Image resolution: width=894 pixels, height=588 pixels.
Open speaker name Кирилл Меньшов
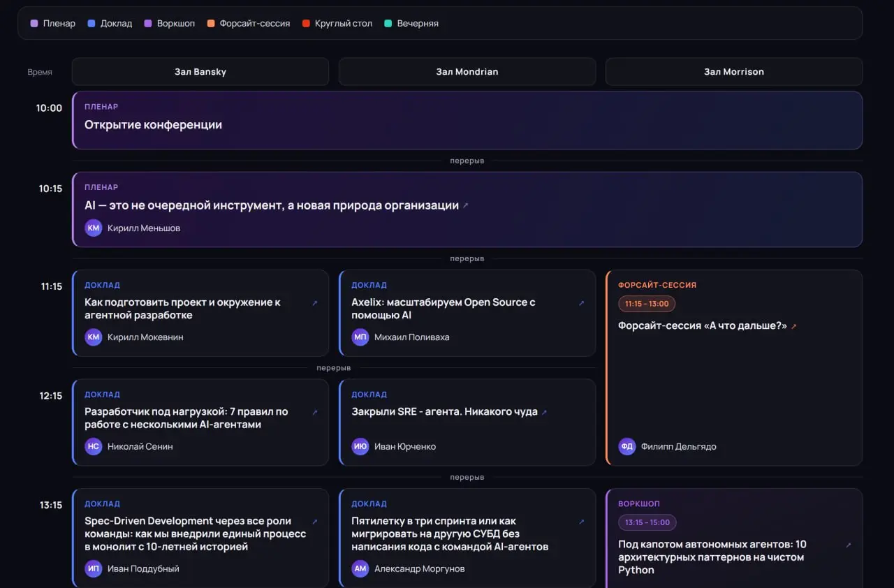tap(144, 228)
